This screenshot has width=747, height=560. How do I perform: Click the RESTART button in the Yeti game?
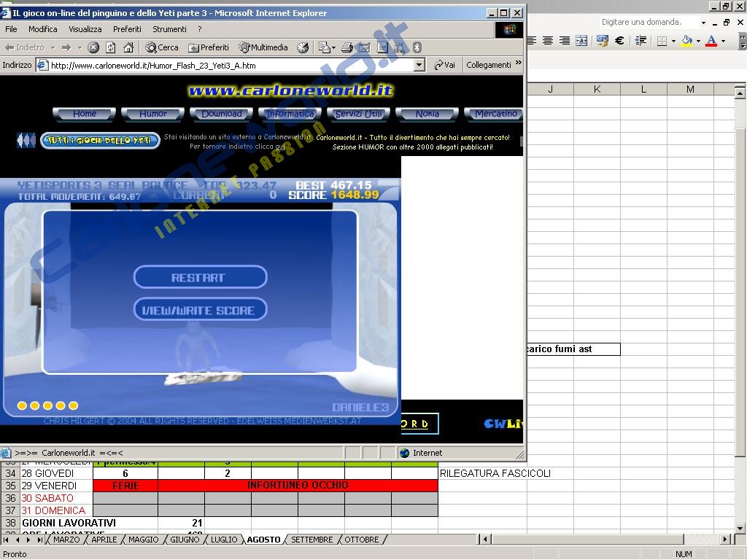pyautogui.click(x=200, y=277)
